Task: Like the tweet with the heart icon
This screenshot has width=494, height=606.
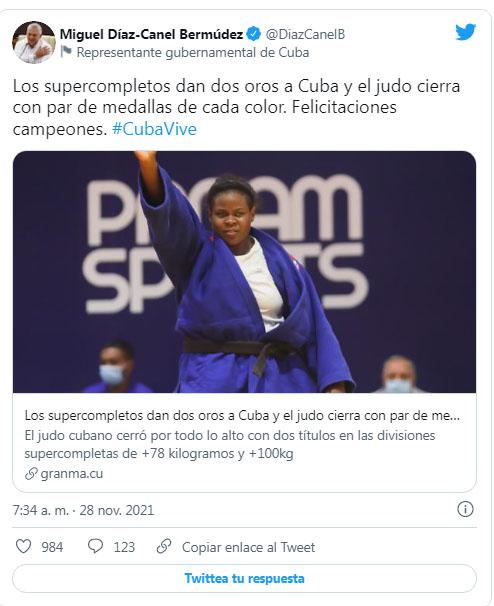Action: (23, 546)
